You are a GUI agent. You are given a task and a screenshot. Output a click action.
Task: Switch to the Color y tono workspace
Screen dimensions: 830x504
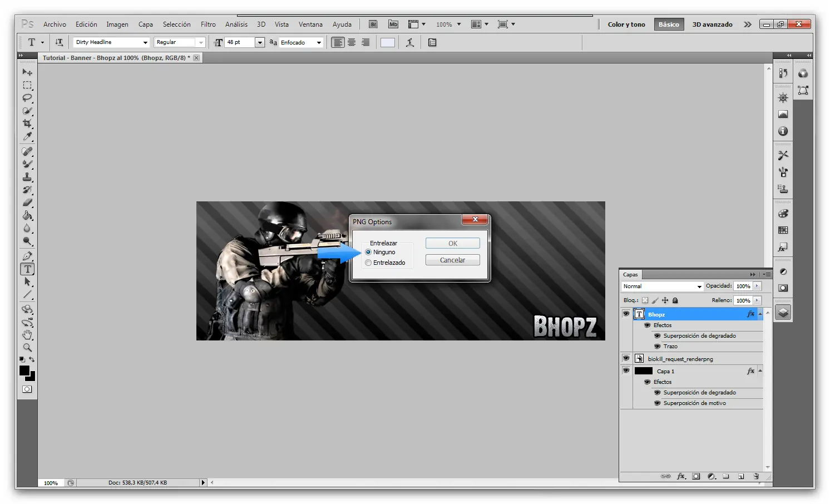tap(626, 24)
